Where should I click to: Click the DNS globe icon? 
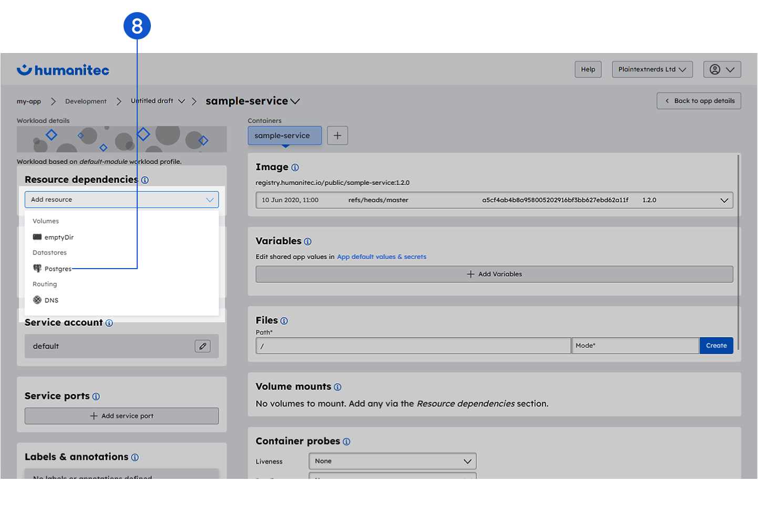pyautogui.click(x=37, y=300)
